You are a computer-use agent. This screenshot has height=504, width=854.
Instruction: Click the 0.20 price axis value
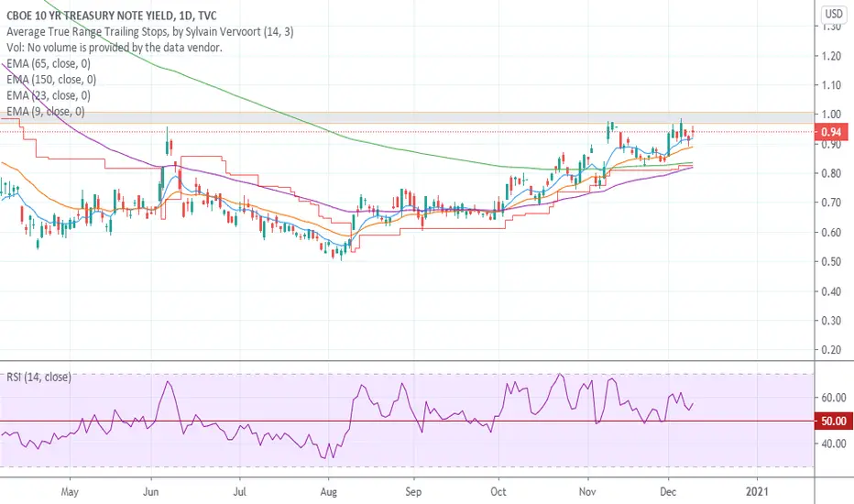831,350
